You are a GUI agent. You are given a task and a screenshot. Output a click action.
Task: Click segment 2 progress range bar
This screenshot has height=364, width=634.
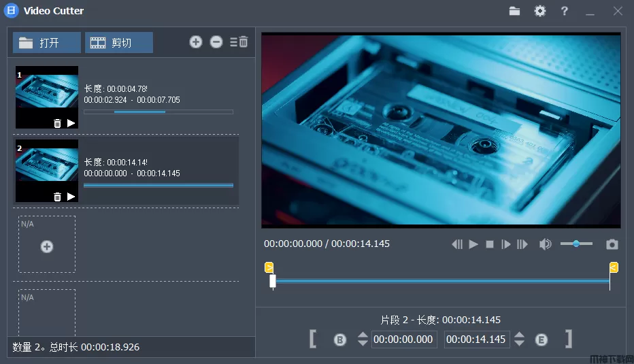click(x=158, y=185)
